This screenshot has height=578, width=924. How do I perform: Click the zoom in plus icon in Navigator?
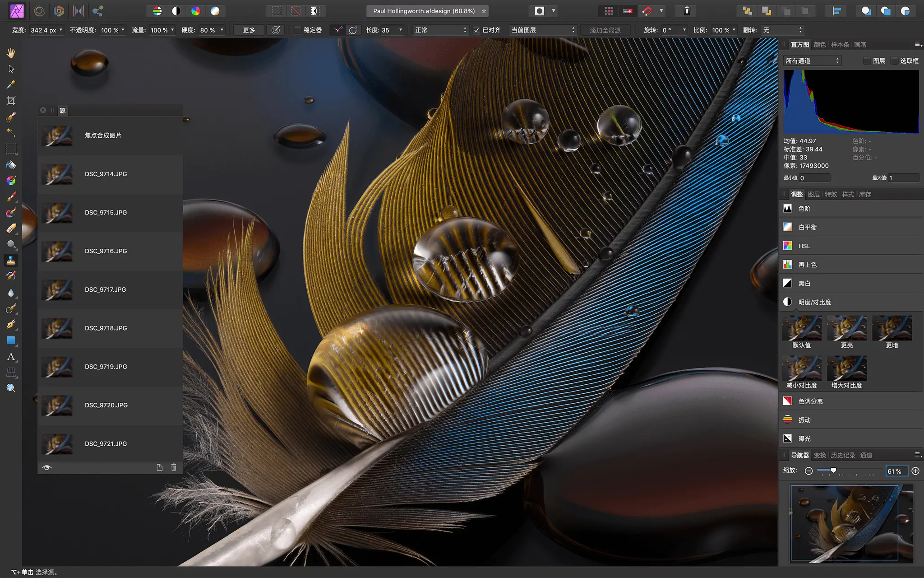915,471
